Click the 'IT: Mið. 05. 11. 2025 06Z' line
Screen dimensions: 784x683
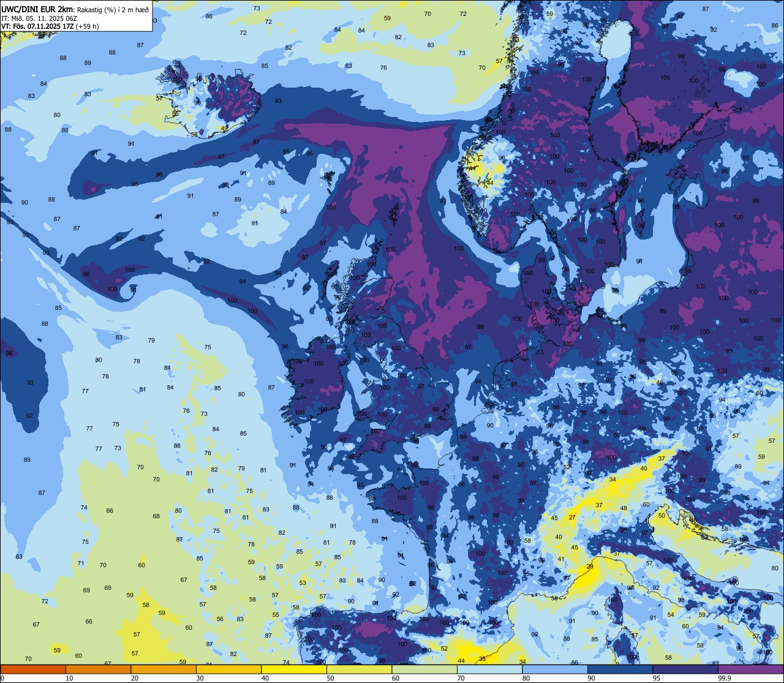[x=39, y=18]
